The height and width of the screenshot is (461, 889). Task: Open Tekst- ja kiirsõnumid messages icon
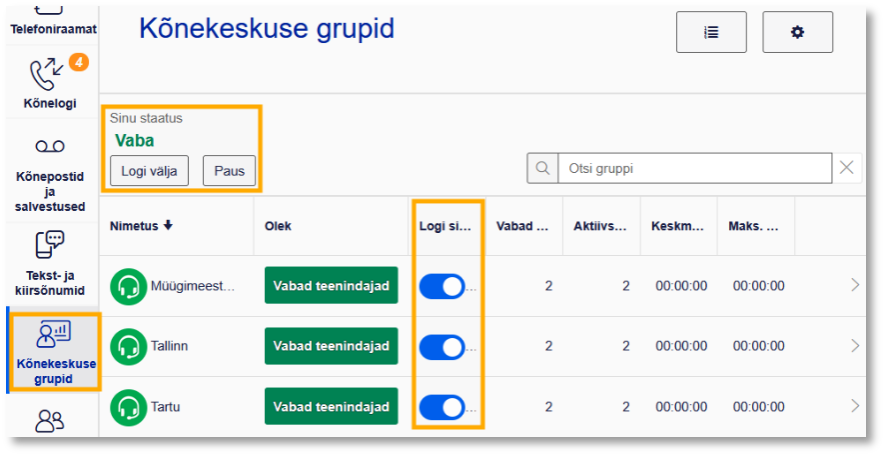(x=50, y=245)
